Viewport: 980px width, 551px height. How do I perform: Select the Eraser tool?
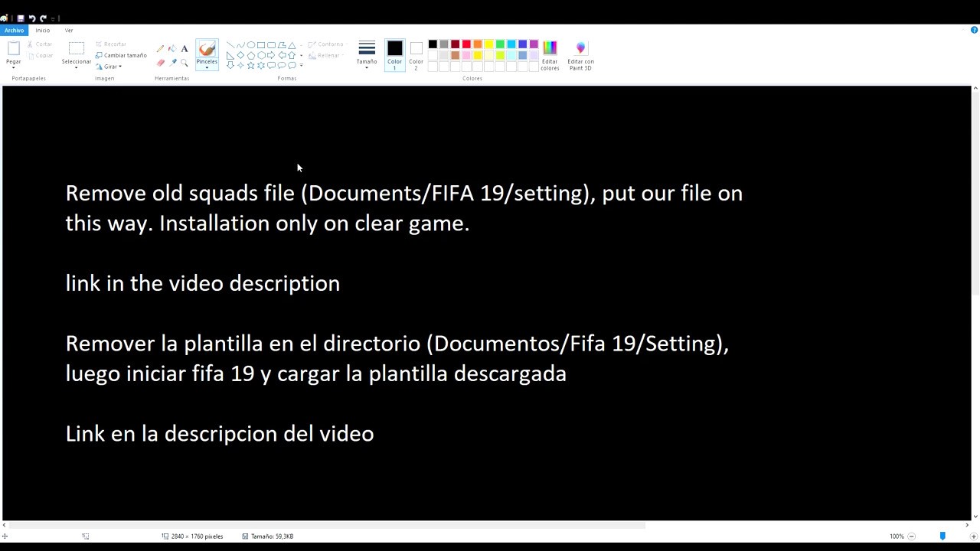160,63
